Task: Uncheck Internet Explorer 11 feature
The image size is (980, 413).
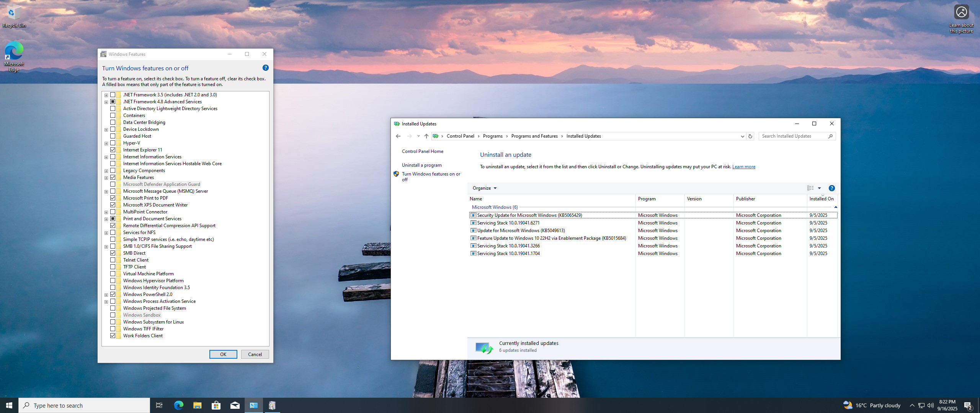Action: tap(113, 150)
